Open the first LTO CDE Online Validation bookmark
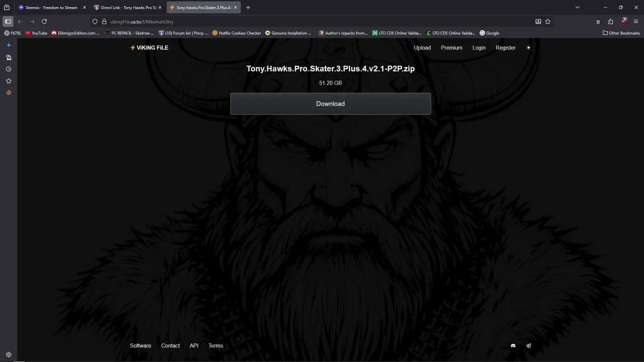This screenshot has width=644, height=362. click(397, 33)
